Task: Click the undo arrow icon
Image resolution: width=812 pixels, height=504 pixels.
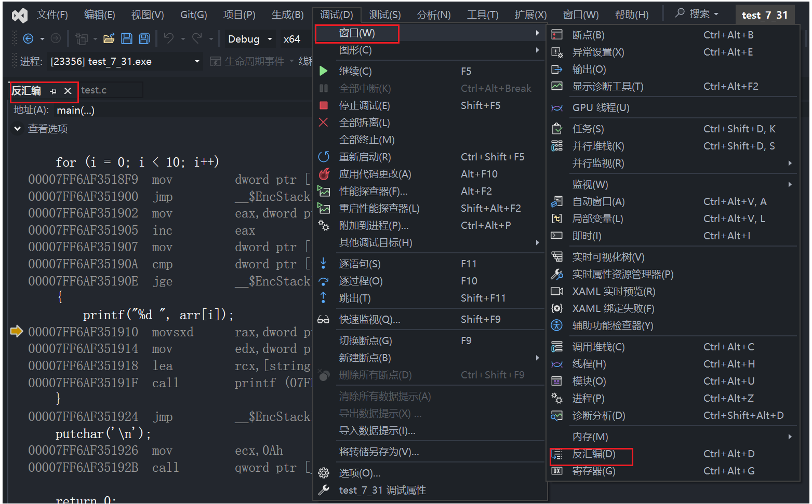Action: 169,38
